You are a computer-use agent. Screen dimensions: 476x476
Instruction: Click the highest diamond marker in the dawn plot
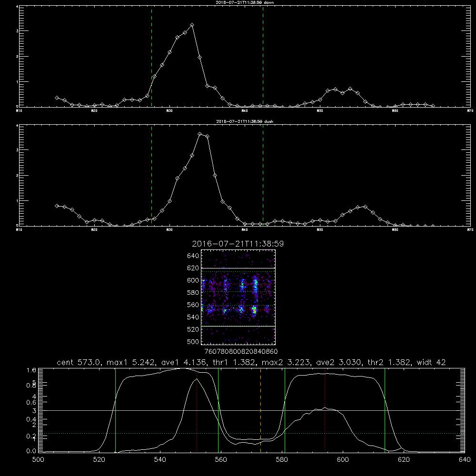tap(192, 25)
